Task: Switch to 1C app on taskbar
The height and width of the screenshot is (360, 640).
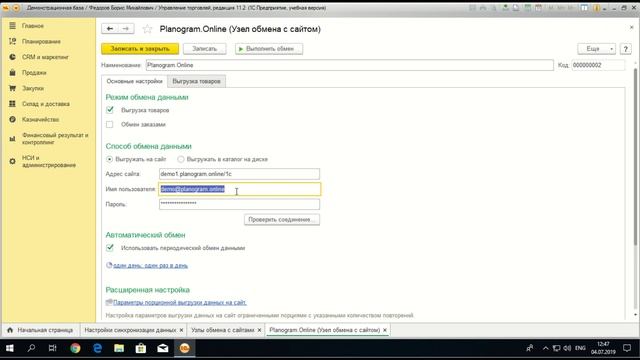Action: [x=185, y=348]
